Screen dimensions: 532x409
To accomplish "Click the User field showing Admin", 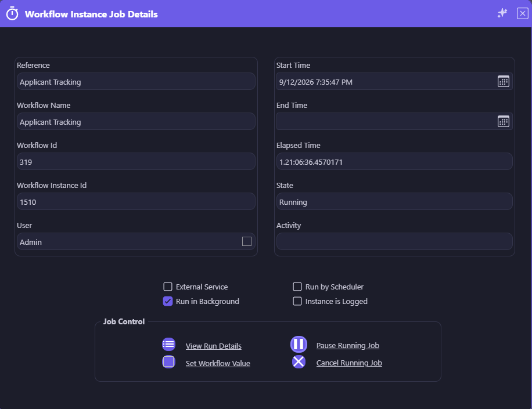I will [x=136, y=241].
